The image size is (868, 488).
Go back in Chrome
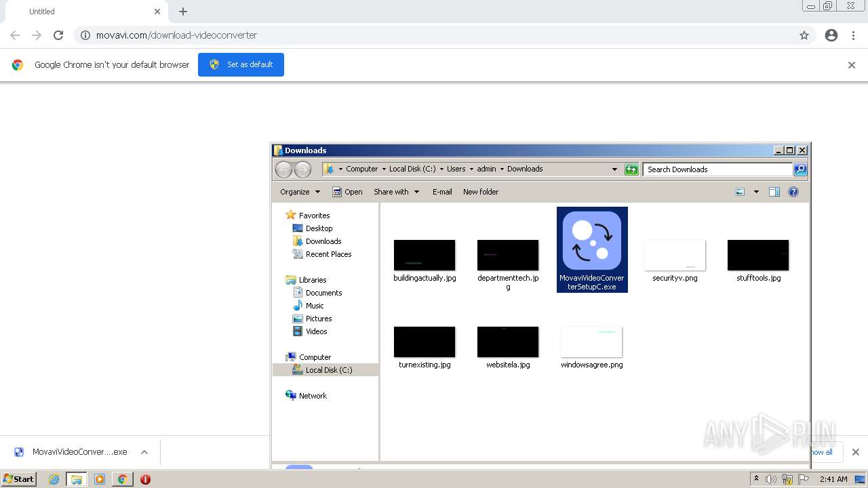click(15, 35)
